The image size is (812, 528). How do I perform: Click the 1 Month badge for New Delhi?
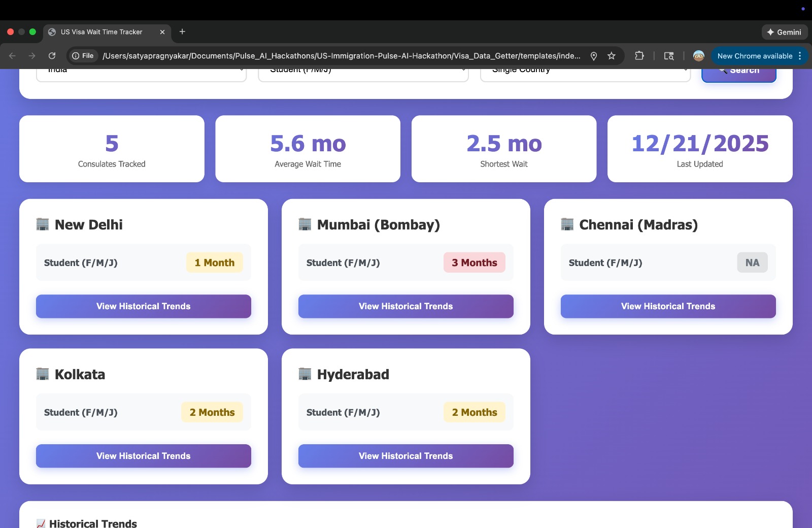[x=215, y=262]
